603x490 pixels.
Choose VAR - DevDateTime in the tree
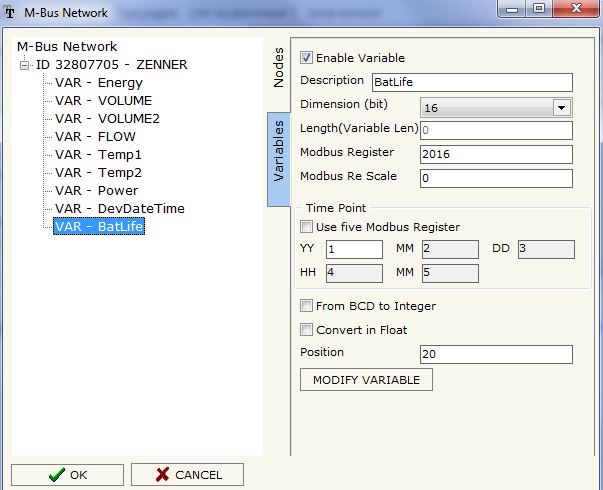tap(120, 209)
